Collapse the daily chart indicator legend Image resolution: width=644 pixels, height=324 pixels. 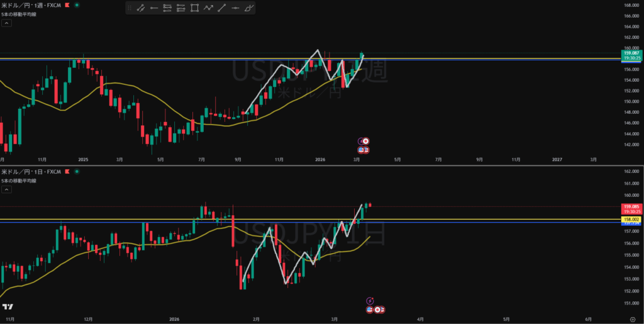pyautogui.click(x=6, y=189)
